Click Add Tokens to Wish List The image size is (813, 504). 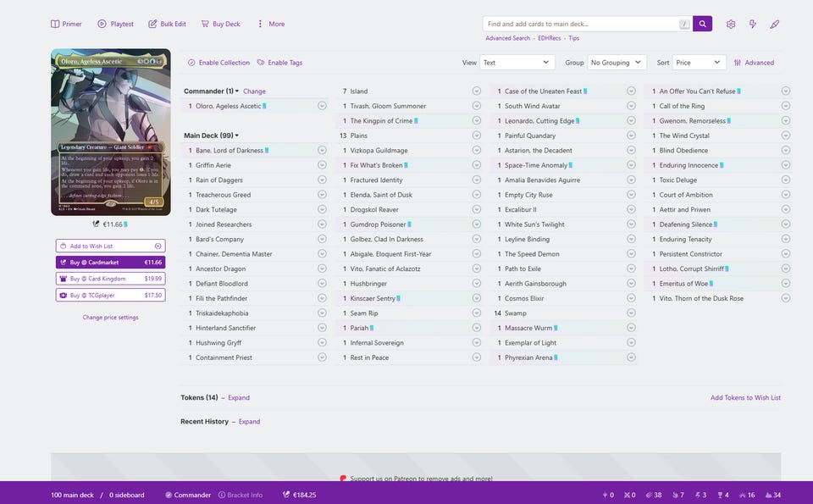click(745, 398)
